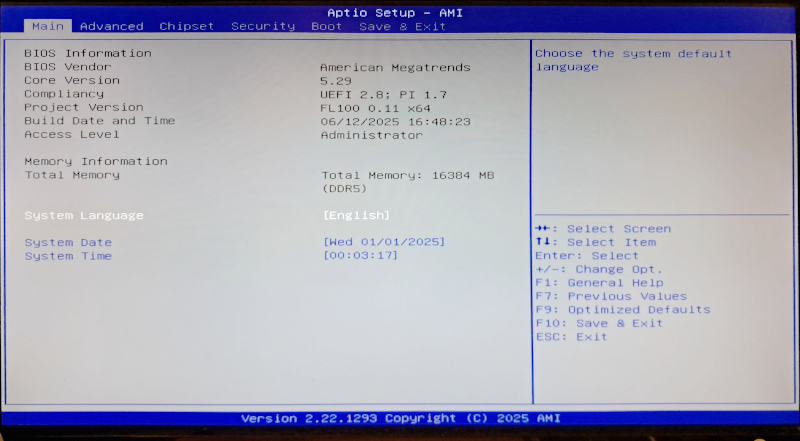This screenshot has height=441, width=800.
Task: Open the [English] language dropdown
Action: coord(356,215)
